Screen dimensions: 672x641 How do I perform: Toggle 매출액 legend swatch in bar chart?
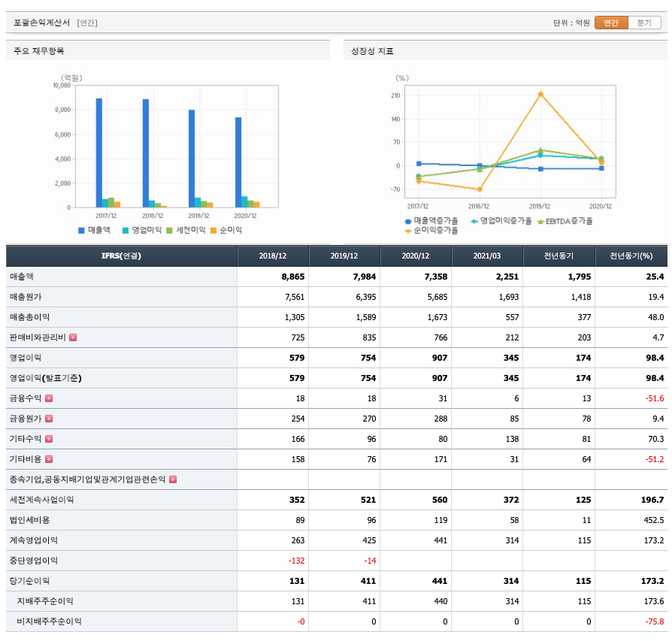81,231
